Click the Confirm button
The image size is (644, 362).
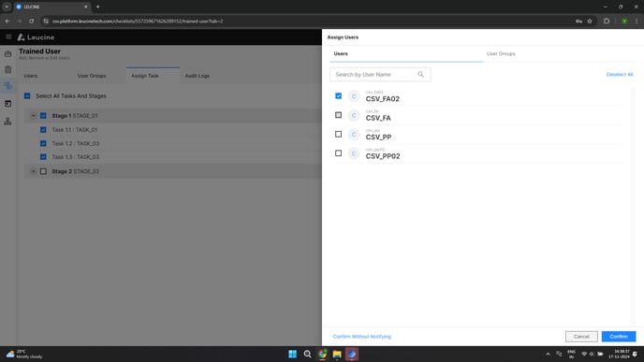[619, 336]
